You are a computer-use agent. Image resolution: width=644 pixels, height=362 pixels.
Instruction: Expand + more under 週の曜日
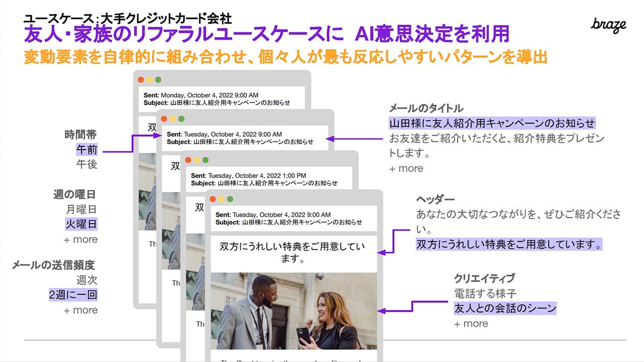[x=80, y=239]
